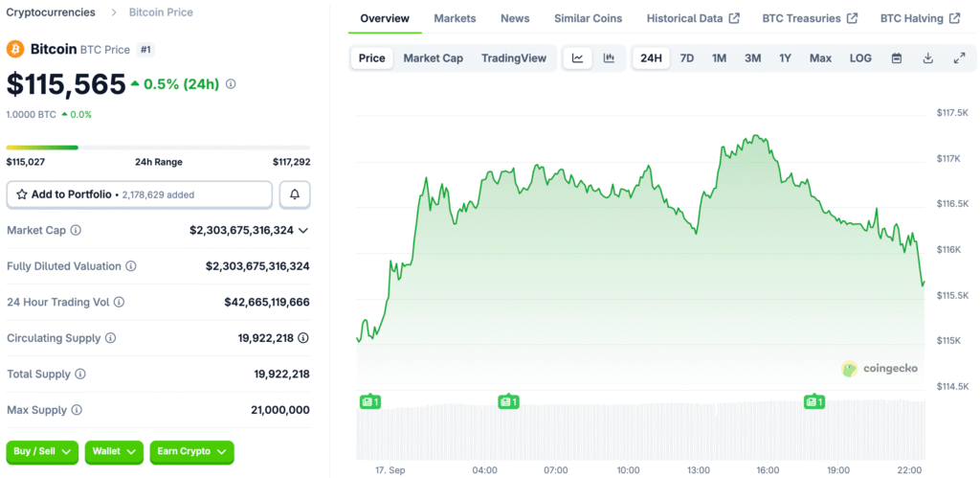Click the Cryptocurrencies breadcrumb link
The height and width of the screenshot is (478, 980).
[x=52, y=11]
